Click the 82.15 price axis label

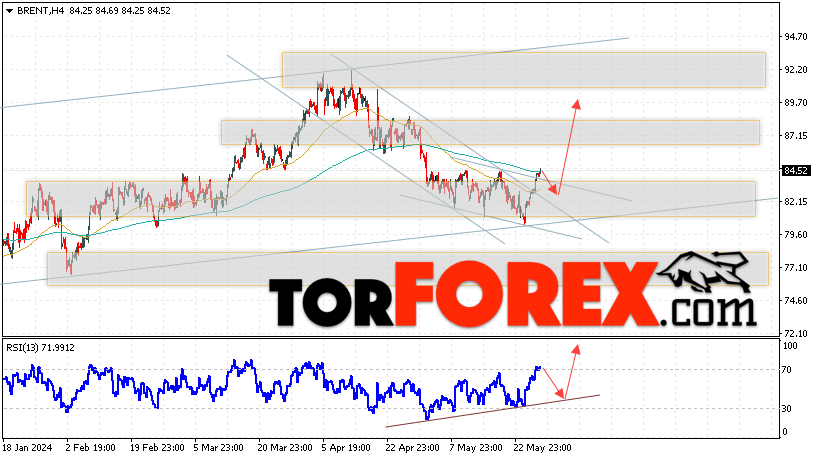(795, 202)
